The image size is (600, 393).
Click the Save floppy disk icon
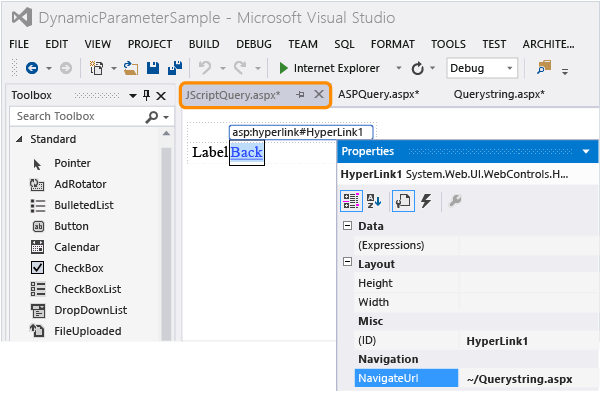(x=153, y=68)
